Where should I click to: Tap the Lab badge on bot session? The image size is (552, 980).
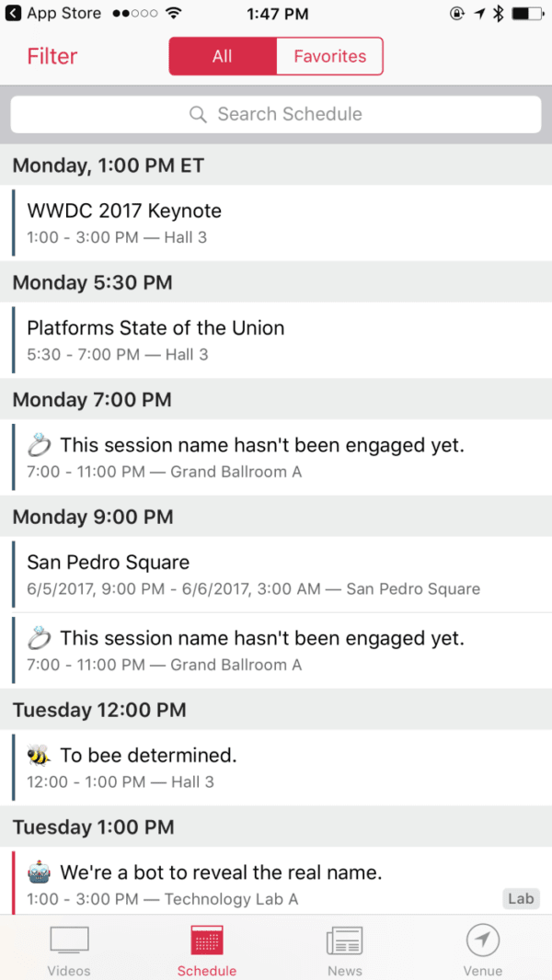coord(521,899)
